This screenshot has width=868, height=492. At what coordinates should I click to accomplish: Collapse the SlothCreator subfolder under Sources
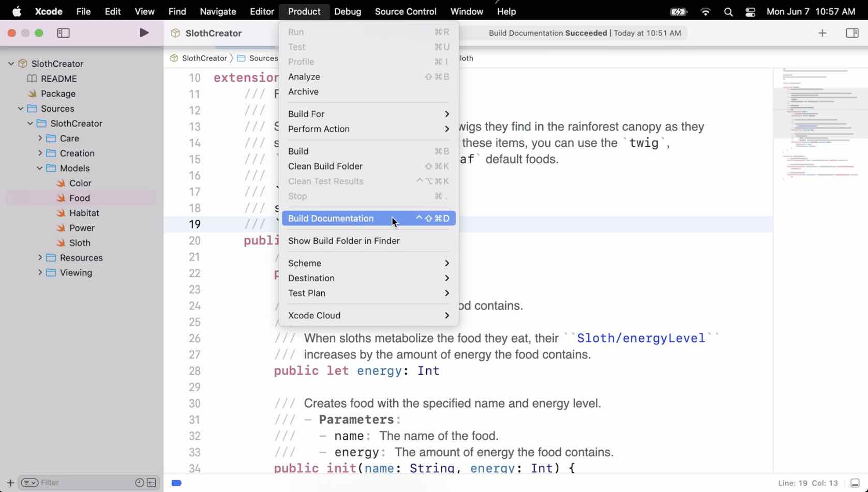[30, 124]
